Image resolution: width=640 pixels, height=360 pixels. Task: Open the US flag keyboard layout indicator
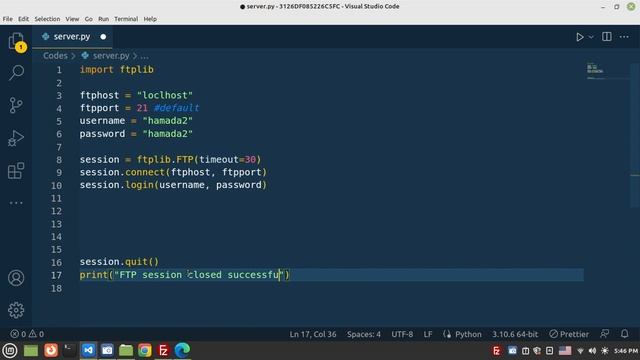tap(565, 351)
